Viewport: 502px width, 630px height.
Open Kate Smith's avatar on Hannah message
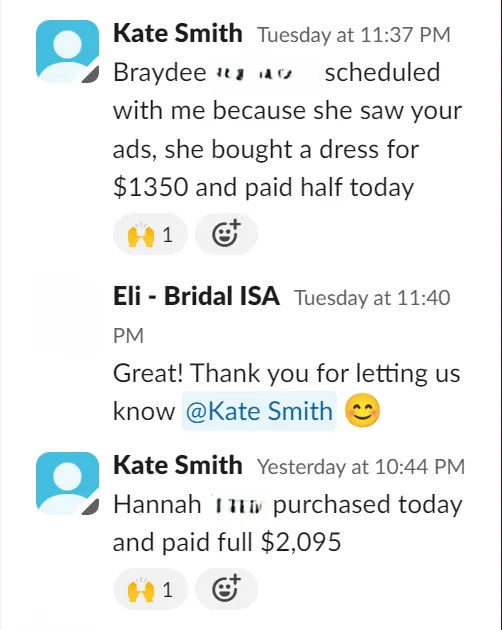(x=68, y=483)
